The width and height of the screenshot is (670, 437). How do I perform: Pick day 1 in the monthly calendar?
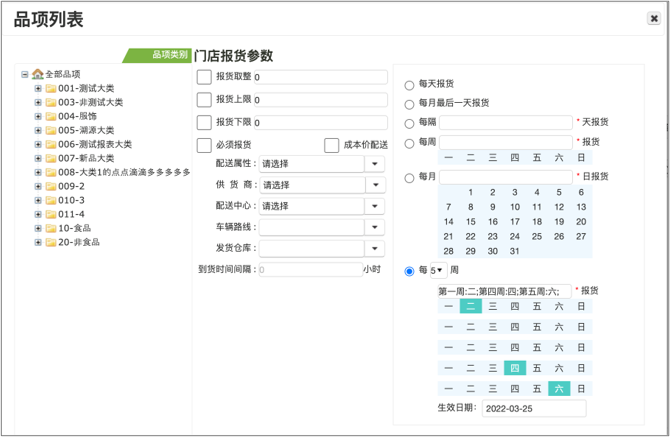coord(470,192)
